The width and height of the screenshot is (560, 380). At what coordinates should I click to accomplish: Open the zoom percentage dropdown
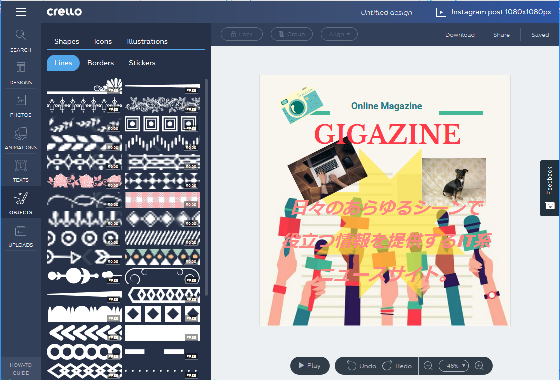454,366
